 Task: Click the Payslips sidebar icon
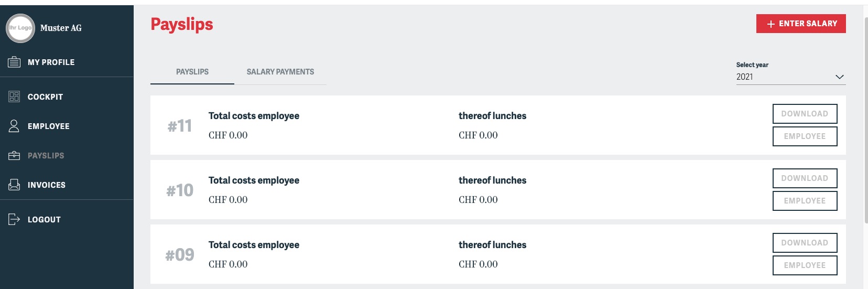[x=14, y=156]
